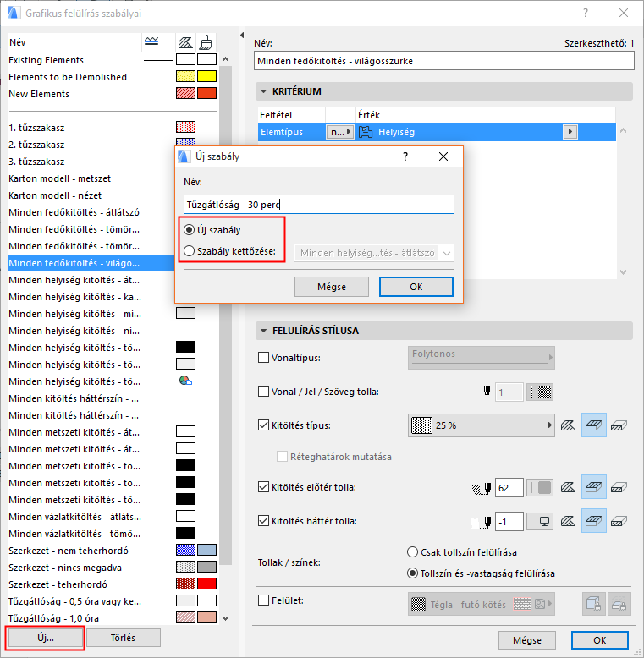Image resolution: width=644 pixels, height=658 pixels.
Task: Click the first surface override icon in Felület row
Action: (593, 604)
